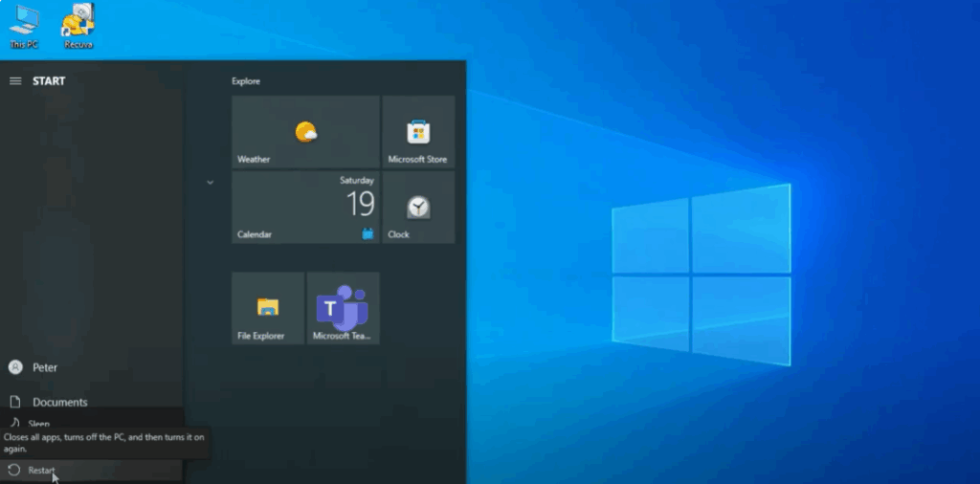The image size is (980, 484).
Task: Choose Restart from the power menu
Action: coord(42,470)
